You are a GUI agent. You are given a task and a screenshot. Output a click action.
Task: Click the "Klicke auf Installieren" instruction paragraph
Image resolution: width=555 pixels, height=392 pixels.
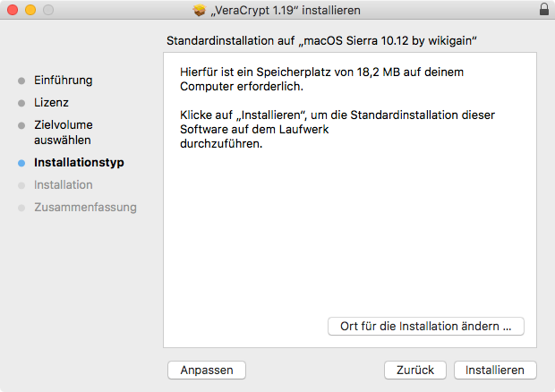coord(337,130)
